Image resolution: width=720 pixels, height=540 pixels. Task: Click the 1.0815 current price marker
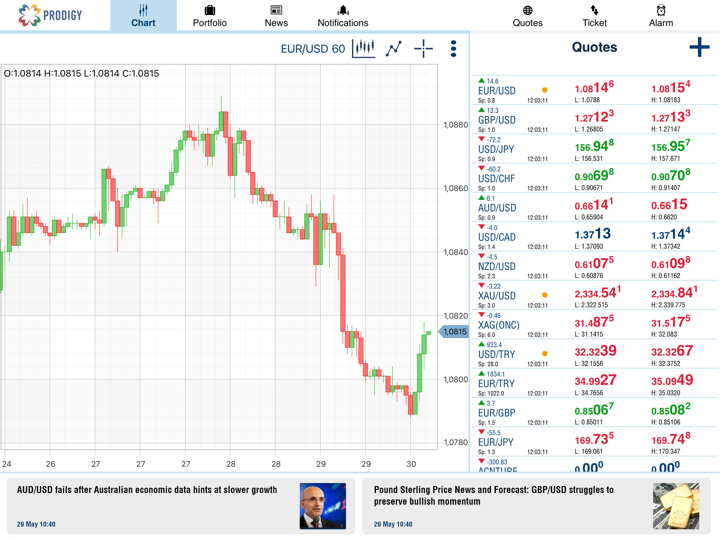click(x=454, y=332)
